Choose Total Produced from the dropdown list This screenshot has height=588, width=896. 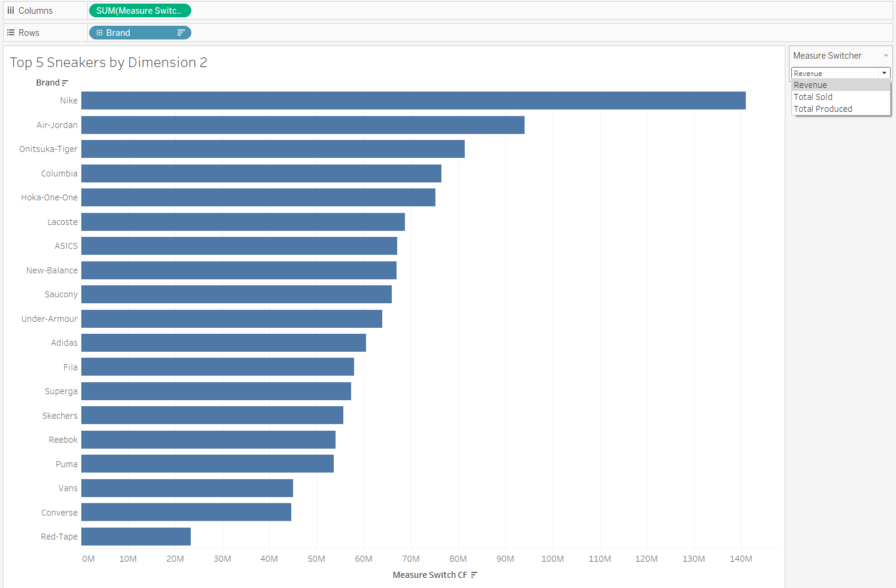click(841, 109)
